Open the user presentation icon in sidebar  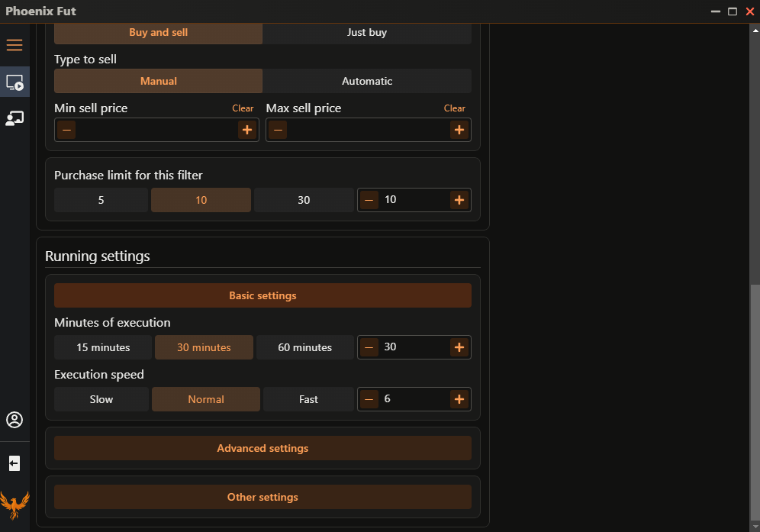click(14, 118)
